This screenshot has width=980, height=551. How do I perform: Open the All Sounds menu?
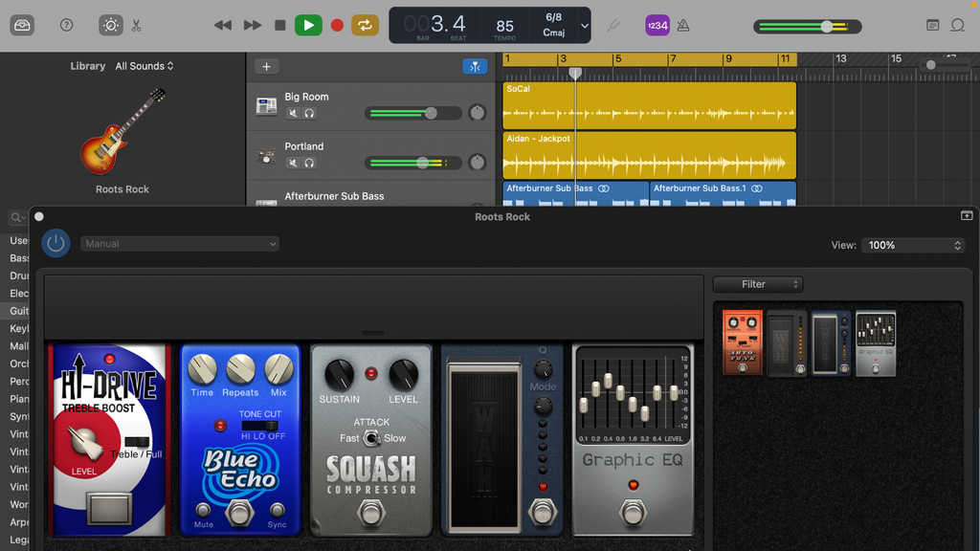tap(144, 66)
